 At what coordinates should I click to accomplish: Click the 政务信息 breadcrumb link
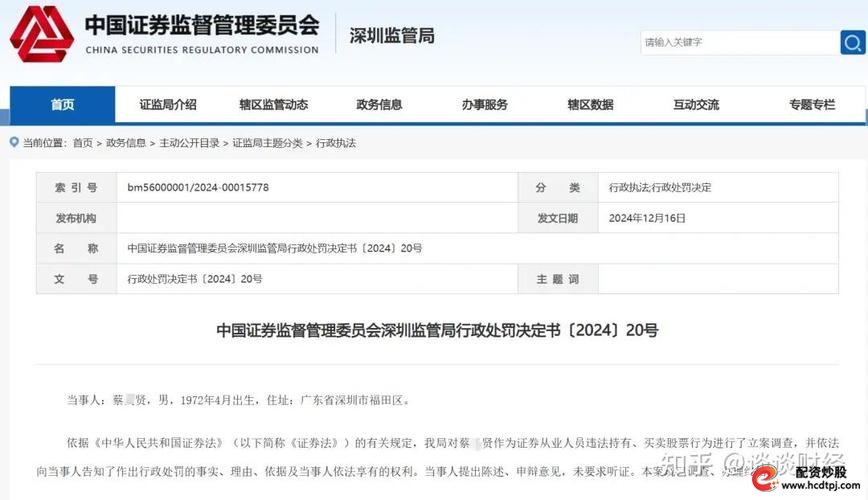(126, 143)
